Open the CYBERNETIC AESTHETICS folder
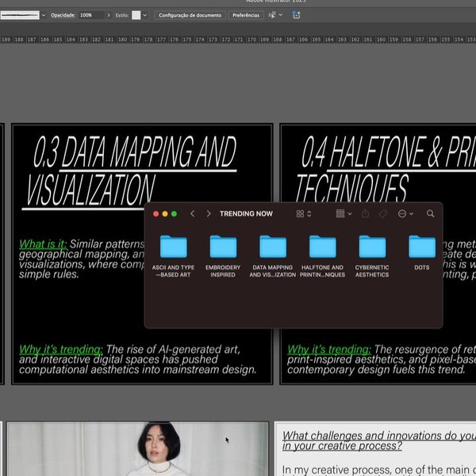The width and height of the screenshot is (476, 476). [x=372, y=247]
